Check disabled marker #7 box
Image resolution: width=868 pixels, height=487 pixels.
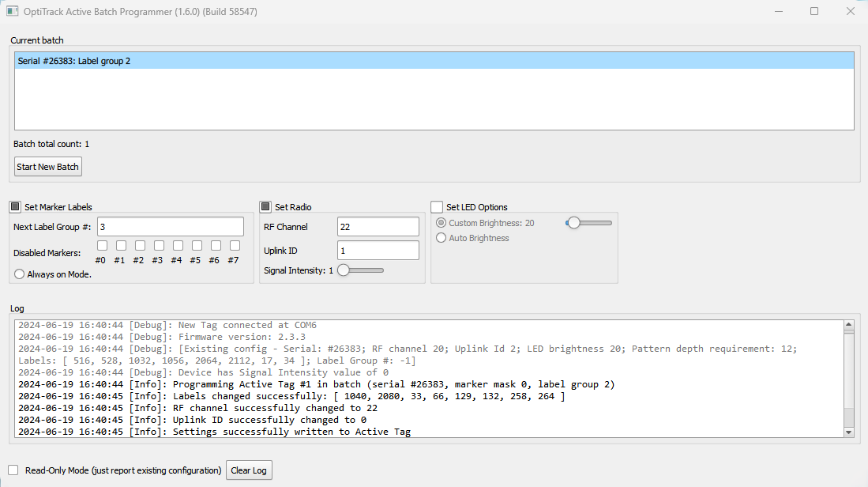(x=235, y=246)
